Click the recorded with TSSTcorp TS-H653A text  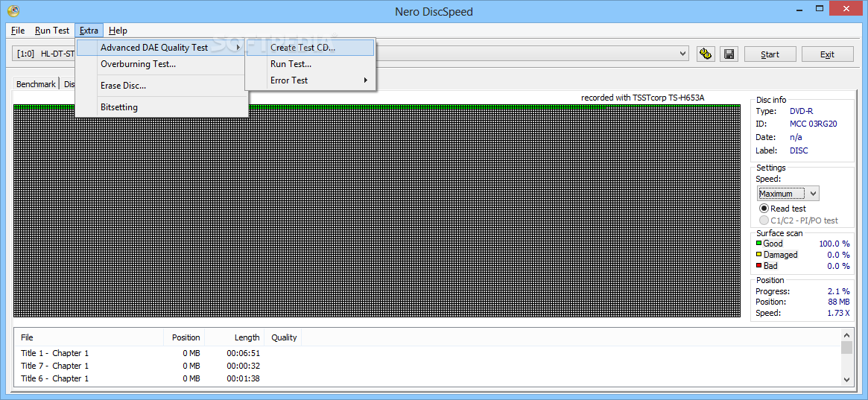click(643, 98)
